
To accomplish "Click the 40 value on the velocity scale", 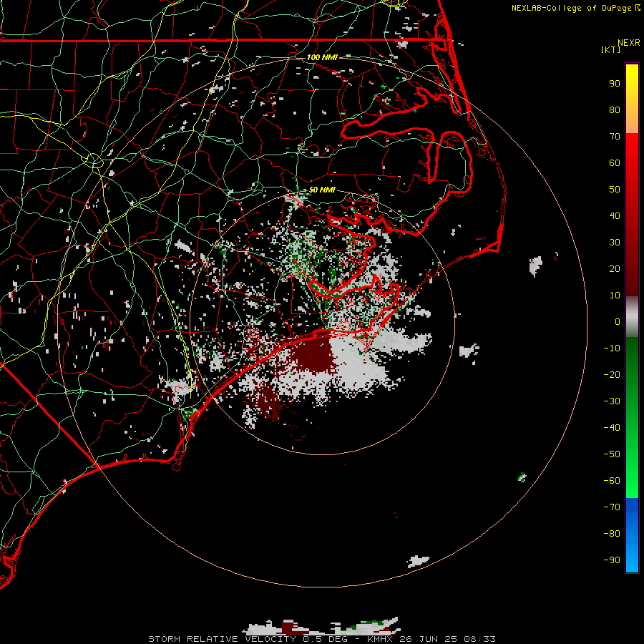I will (615, 216).
